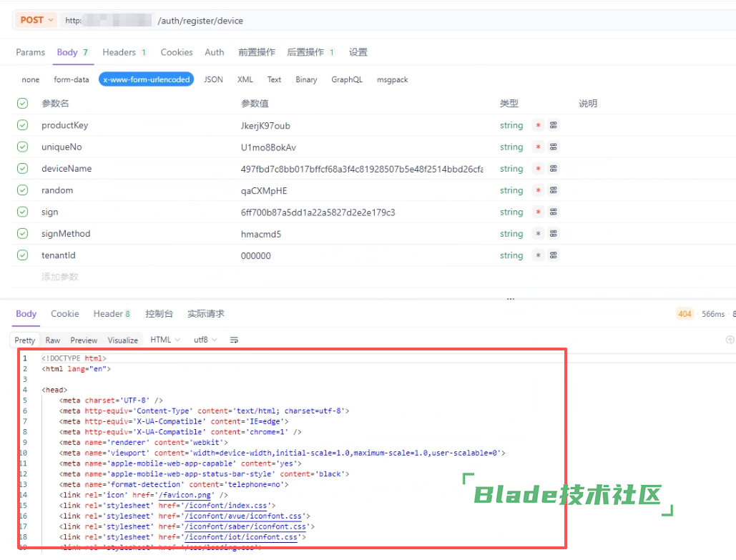Click the more-options icon in tenantId row

point(554,255)
